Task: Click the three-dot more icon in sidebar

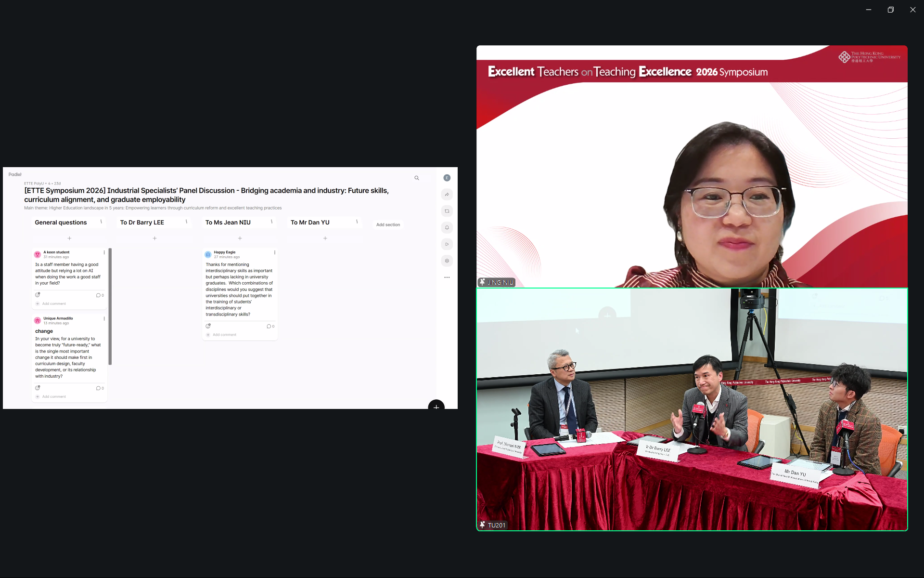Action: click(447, 277)
